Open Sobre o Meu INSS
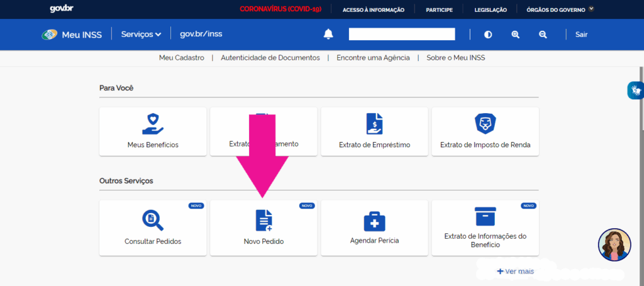Image resolution: width=644 pixels, height=286 pixels. [x=455, y=58]
